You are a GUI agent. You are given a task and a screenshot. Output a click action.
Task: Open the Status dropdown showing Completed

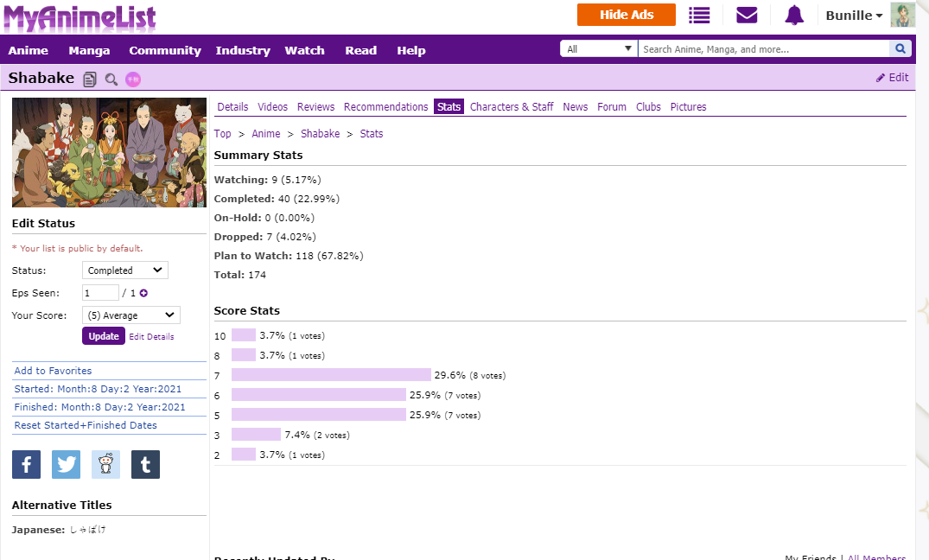pos(124,270)
